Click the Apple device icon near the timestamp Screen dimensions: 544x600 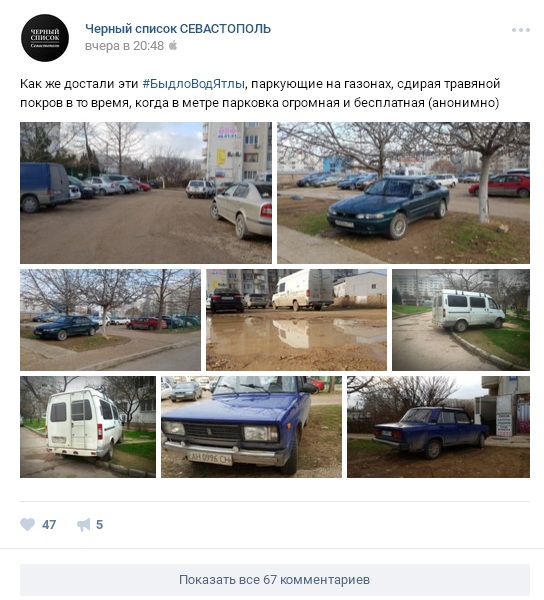(x=173, y=46)
